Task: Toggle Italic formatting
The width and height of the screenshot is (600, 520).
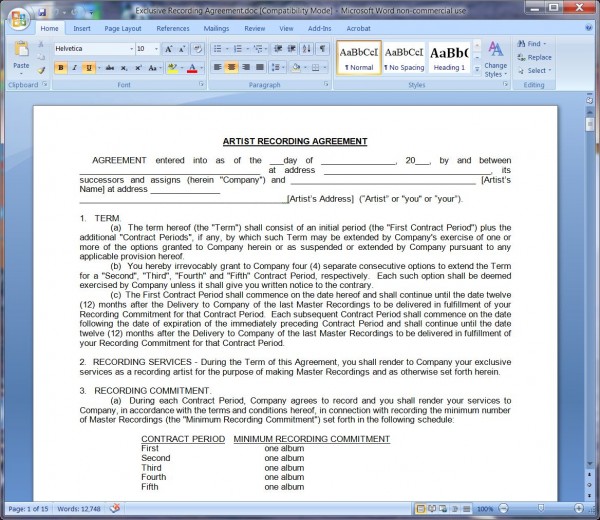Action: pos(75,68)
